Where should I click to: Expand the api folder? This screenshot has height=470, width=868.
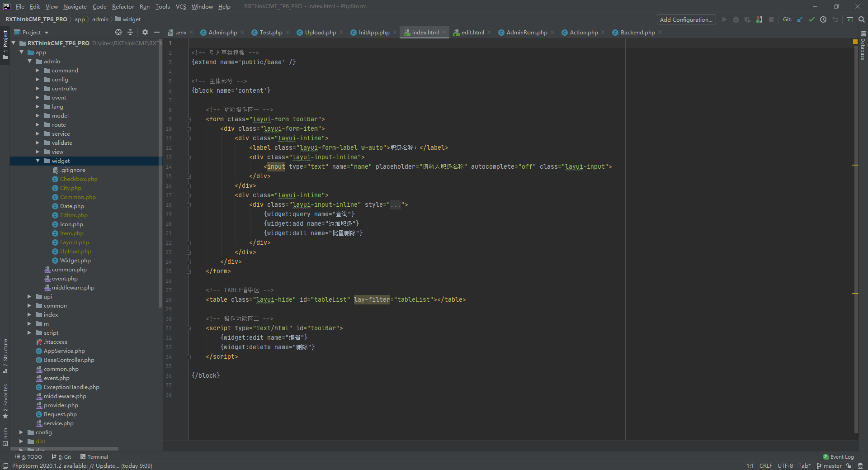click(x=29, y=296)
